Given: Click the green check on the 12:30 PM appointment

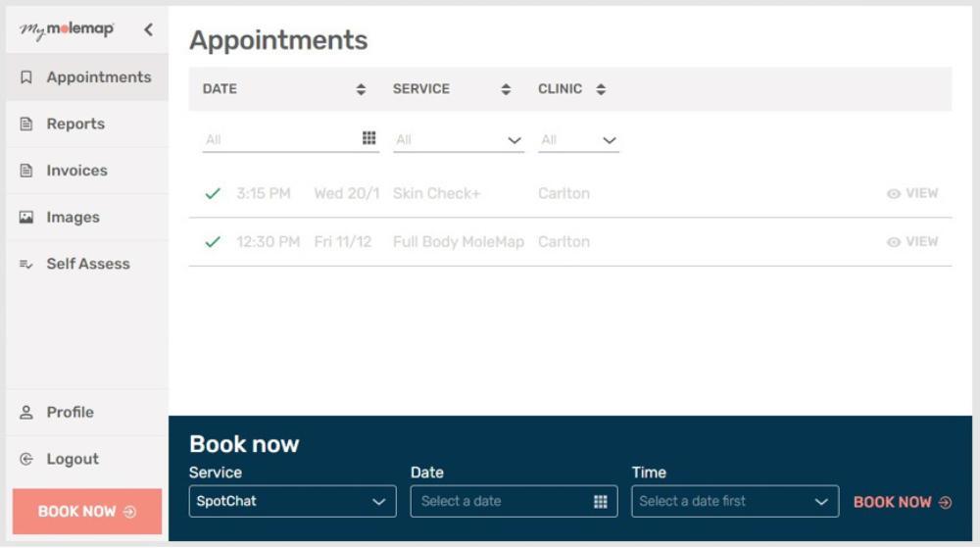Looking at the screenshot, I should point(213,242).
